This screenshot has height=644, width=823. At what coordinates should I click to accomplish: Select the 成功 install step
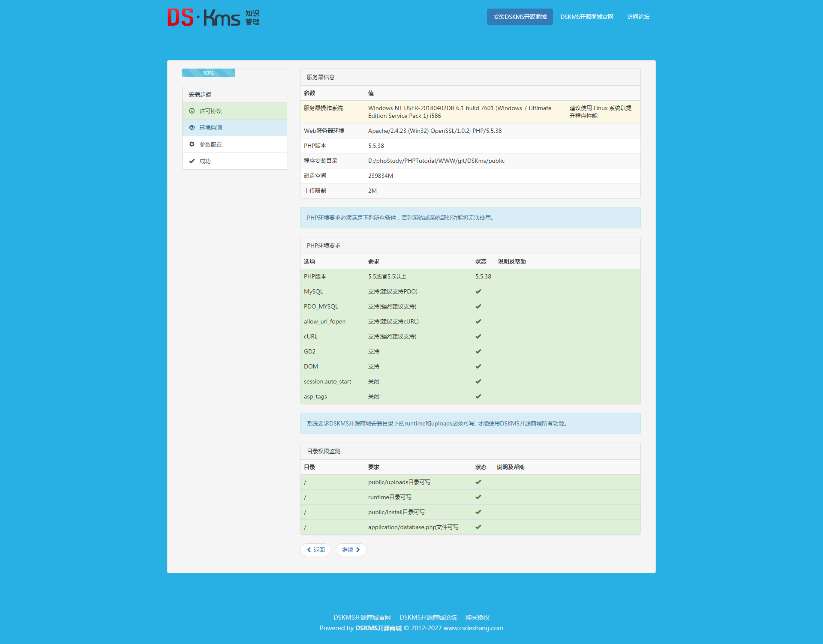[234, 161]
